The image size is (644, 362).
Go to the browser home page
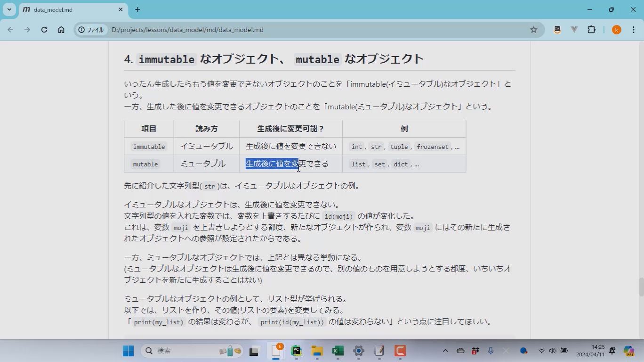point(61,30)
